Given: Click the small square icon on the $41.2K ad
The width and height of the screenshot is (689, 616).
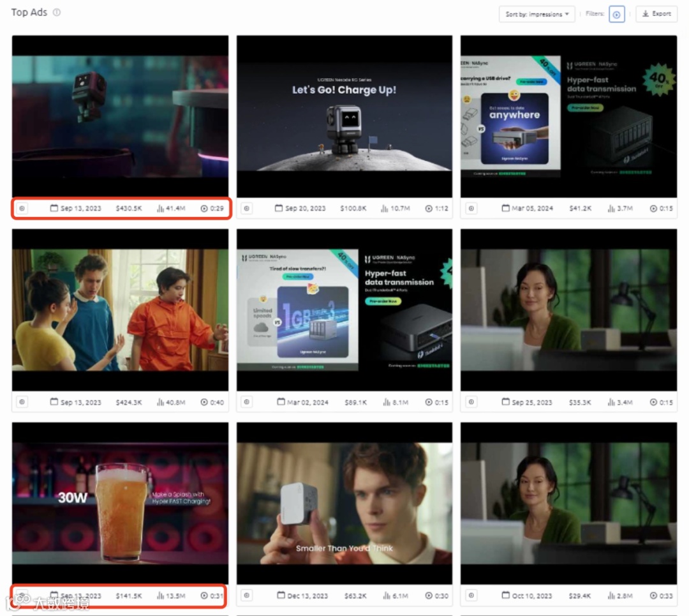Looking at the screenshot, I should click(x=471, y=208).
